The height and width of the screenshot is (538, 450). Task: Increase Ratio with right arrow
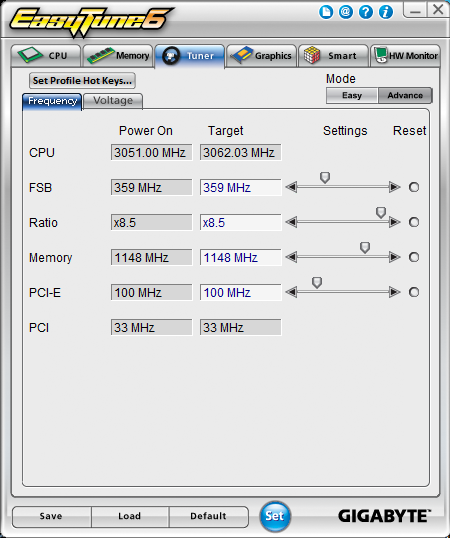(x=394, y=222)
